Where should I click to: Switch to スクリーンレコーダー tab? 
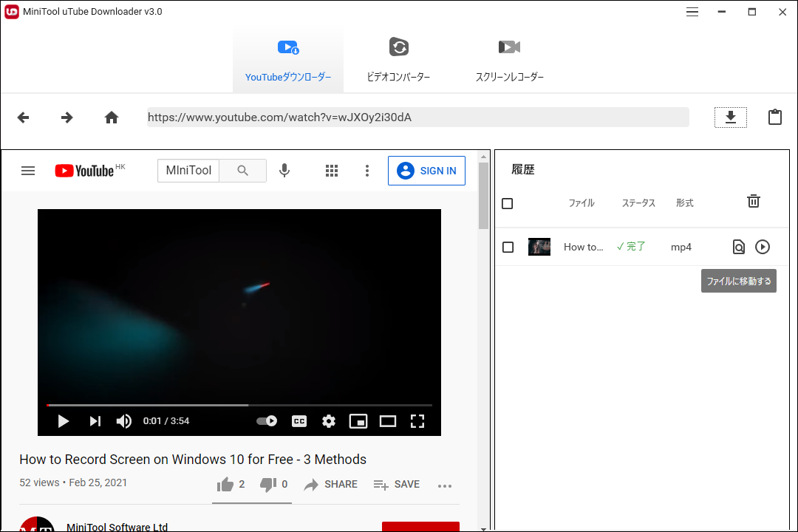click(509, 61)
